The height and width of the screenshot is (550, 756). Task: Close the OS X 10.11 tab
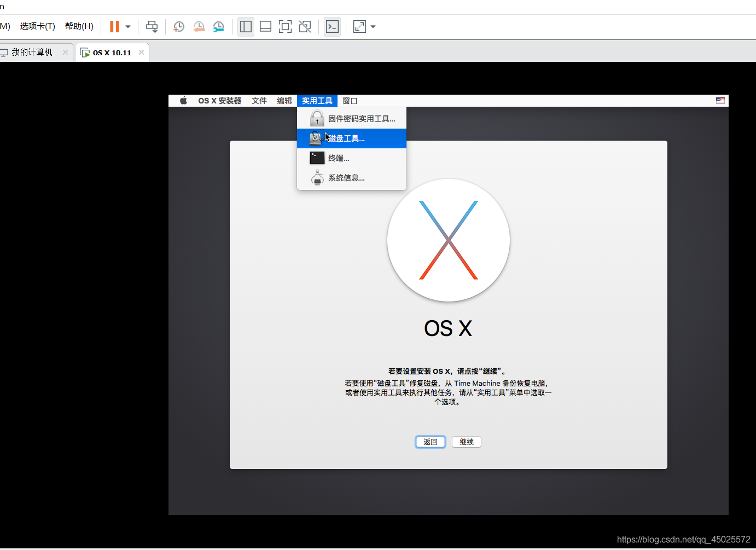click(x=141, y=53)
